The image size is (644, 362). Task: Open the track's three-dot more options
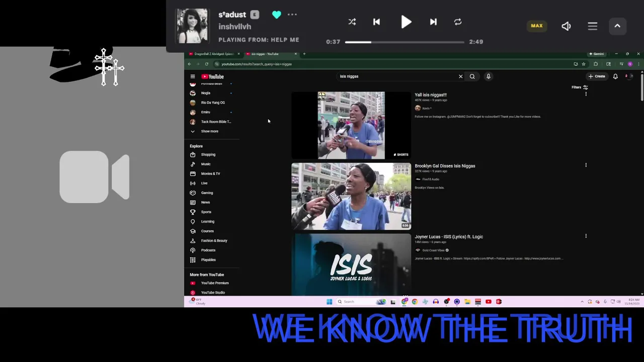pos(292,15)
